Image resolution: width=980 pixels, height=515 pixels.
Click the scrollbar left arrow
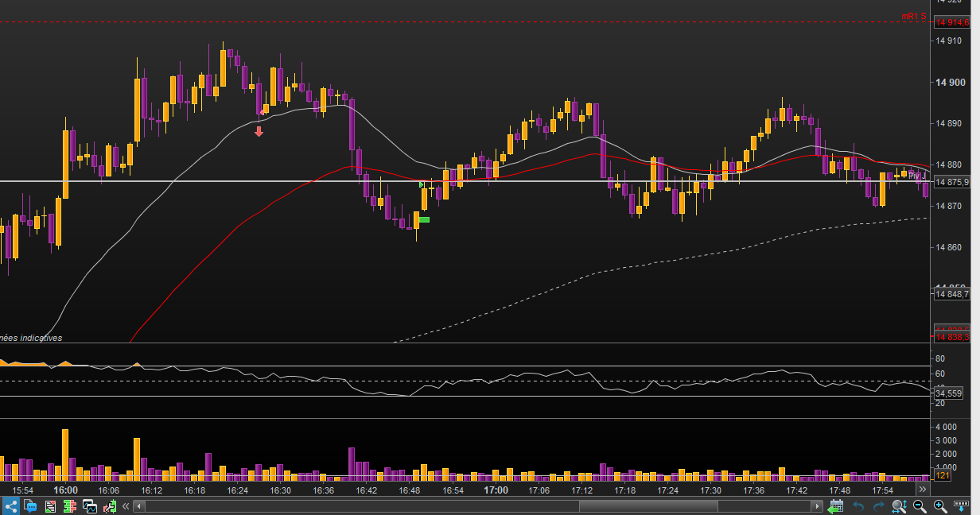[138, 506]
